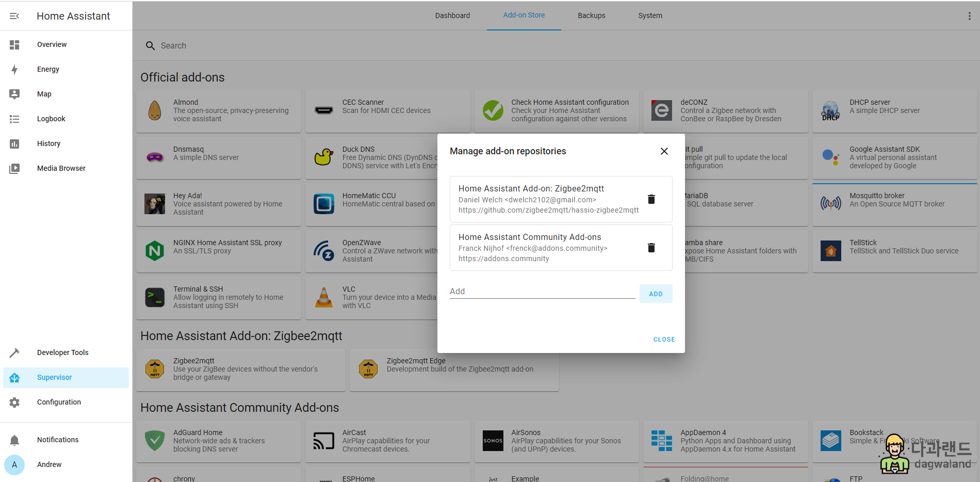Open the MariaDB SQL database server card
This screenshot has height=482, width=980.
pyautogui.click(x=746, y=204)
